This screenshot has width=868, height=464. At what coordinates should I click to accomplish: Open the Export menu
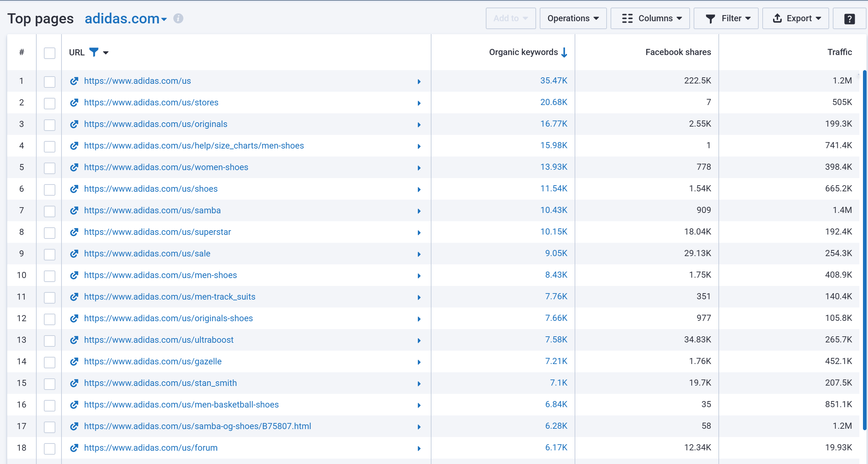coord(795,18)
